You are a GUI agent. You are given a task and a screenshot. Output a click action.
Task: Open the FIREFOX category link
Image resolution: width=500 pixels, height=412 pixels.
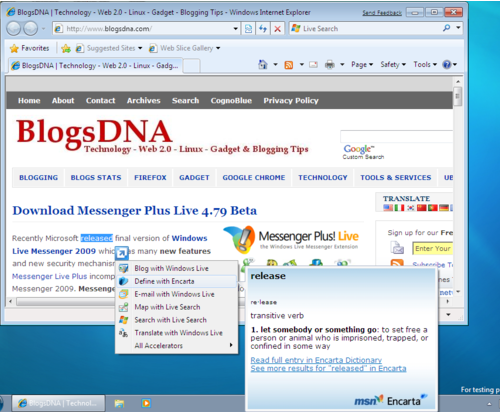150,178
